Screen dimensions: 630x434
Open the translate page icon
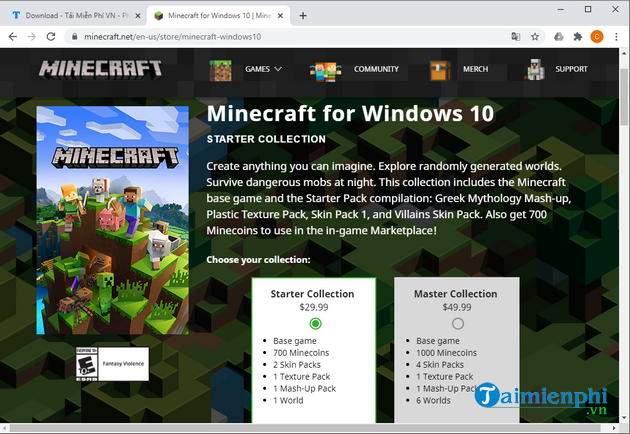[x=515, y=37]
